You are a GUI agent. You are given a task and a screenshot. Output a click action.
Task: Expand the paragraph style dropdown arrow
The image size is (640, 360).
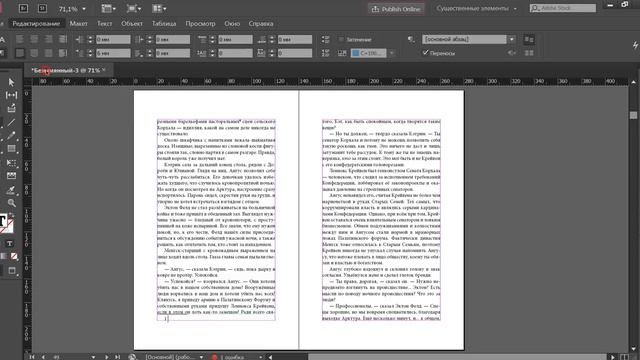(511, 39)
